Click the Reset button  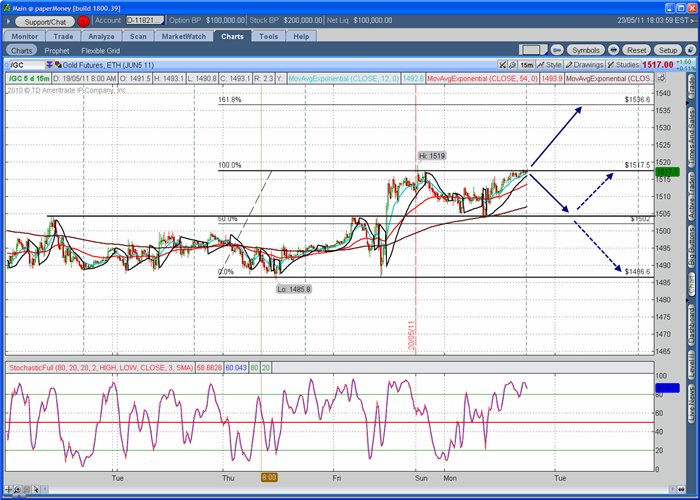[637, 50]
